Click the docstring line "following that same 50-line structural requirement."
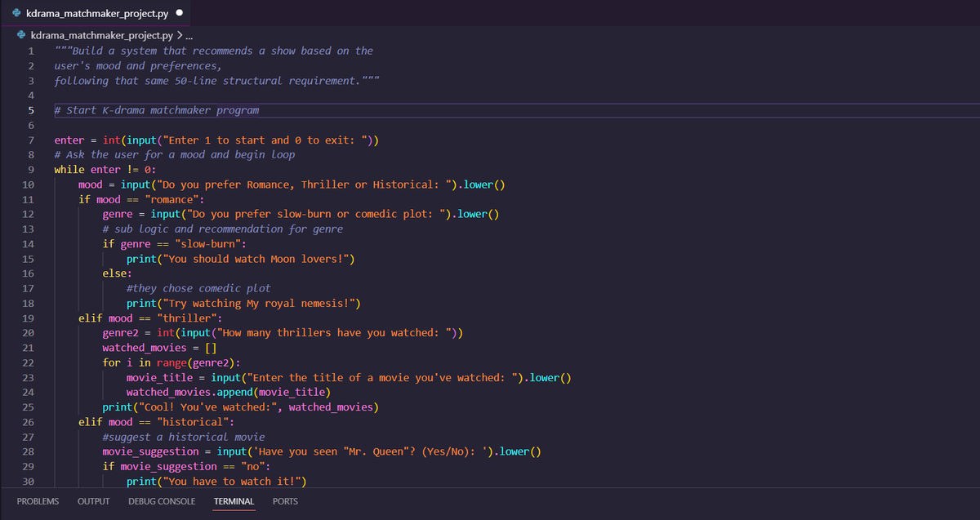The height and width of the screenshot is (520, 980). pyautogui.click(x=216, y=81)
